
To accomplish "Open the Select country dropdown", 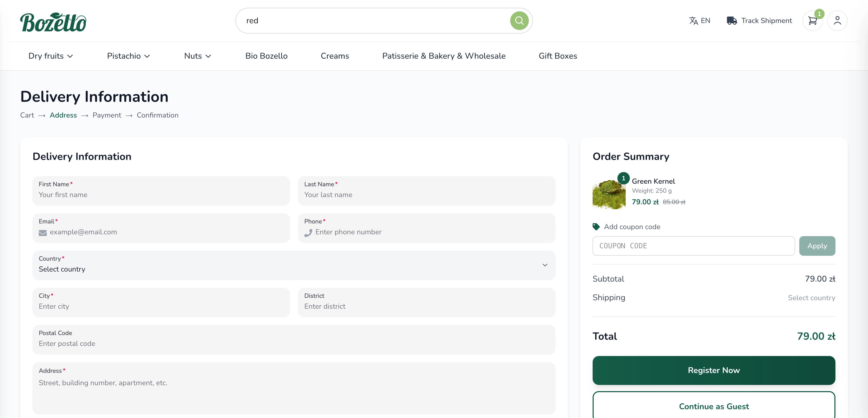I will click(293, 265).
